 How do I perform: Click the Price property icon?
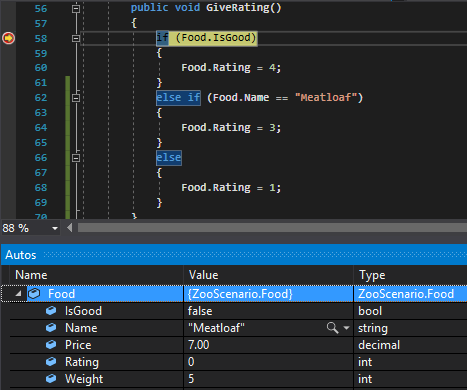pyautogui.click(x=51, y=344)
